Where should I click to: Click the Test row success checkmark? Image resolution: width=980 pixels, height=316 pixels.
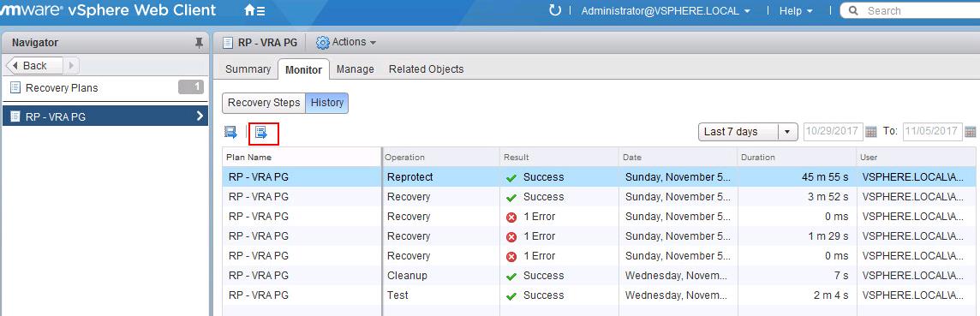[511, 296]
